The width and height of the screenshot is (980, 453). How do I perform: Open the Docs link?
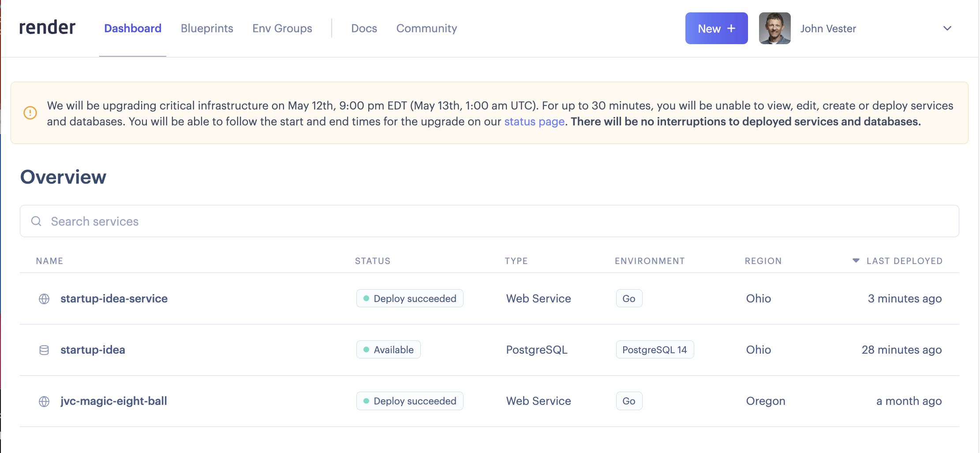click(364, 28)
